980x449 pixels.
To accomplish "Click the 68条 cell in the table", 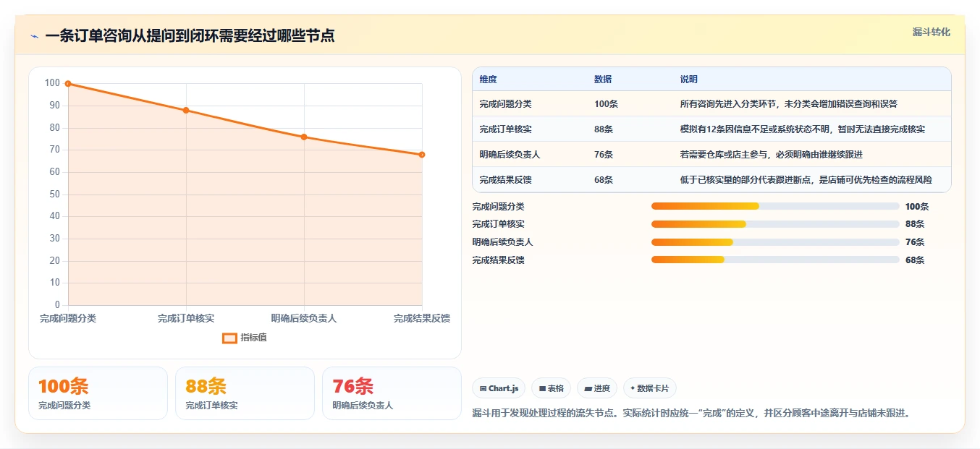I will pyautogui.click(x=604, y=180).
